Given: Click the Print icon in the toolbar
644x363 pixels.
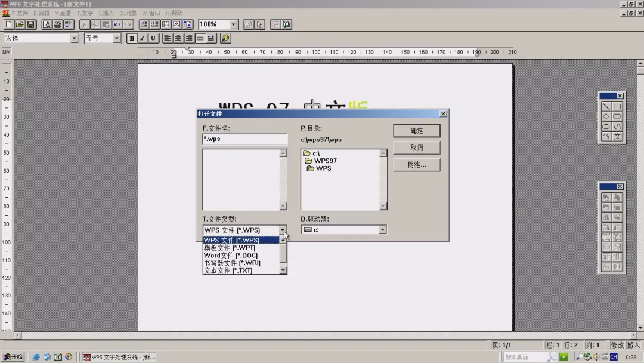Looking at the screenshot, I should (57, 24).
